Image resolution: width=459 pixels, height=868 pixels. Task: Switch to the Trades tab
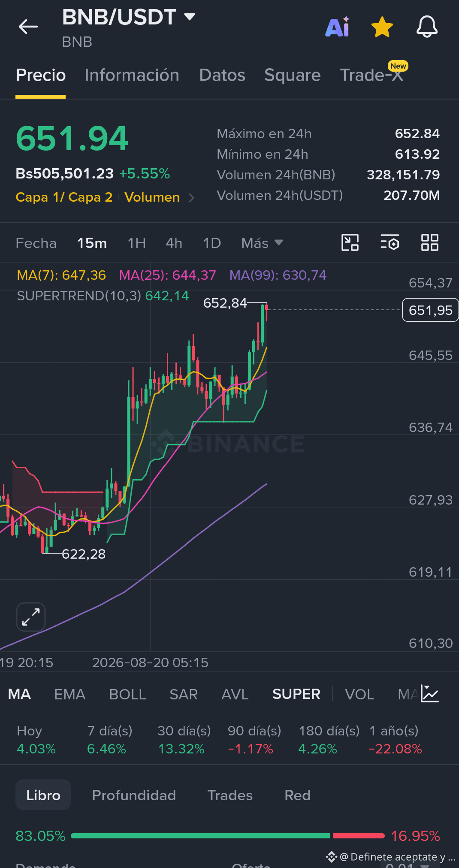pos(230,795)
